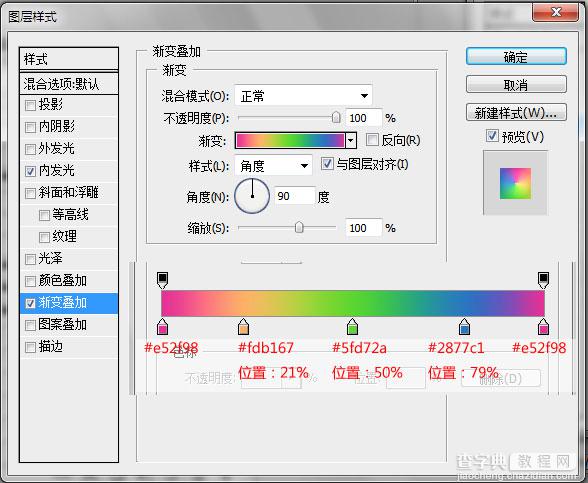
Task: Select the 斜面和浮雕 row label
Action: 69,193
